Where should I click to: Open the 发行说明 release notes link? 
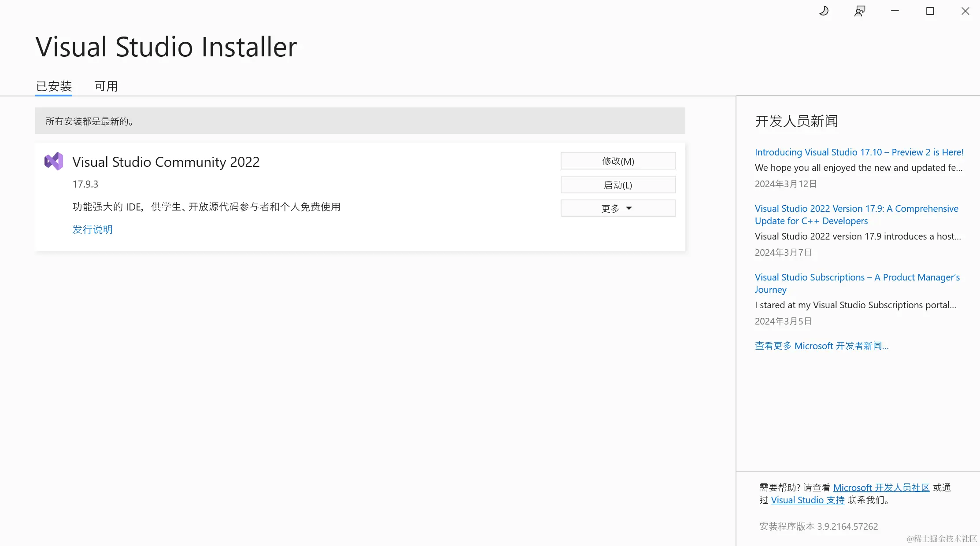point(92,229)
